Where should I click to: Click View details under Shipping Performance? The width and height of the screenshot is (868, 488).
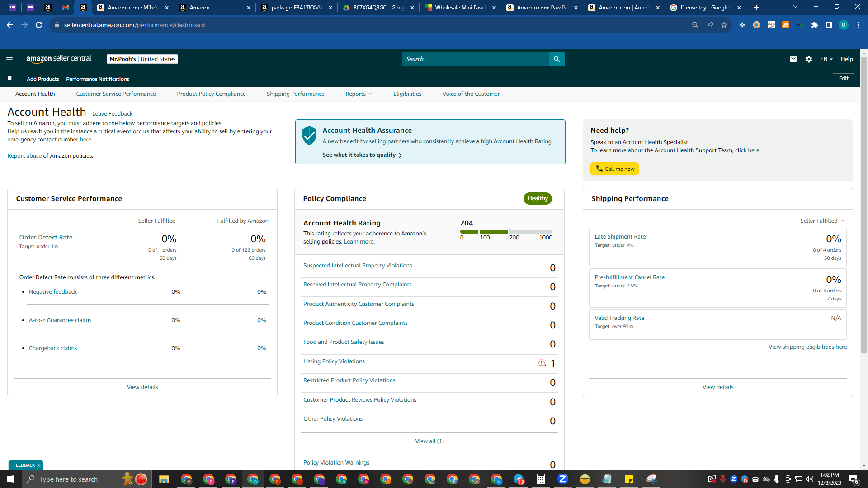[718, 387]
